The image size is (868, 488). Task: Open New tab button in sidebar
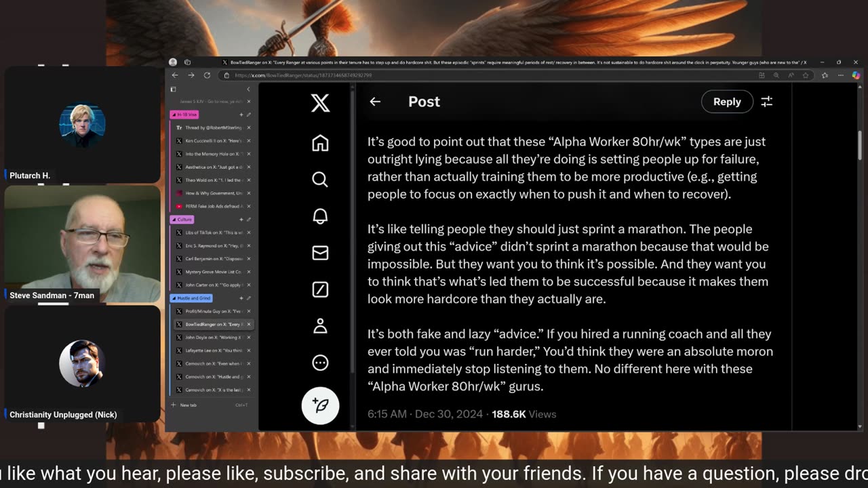click(x=212, y=405)
